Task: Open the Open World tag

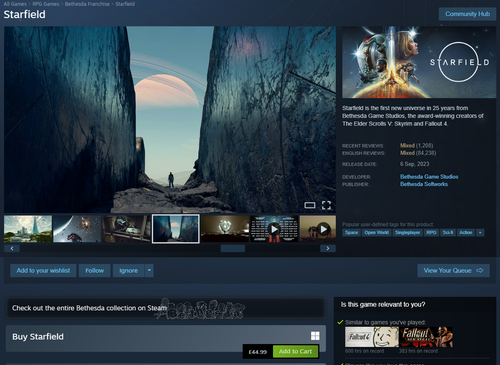Action: click(x=376, y=233)
